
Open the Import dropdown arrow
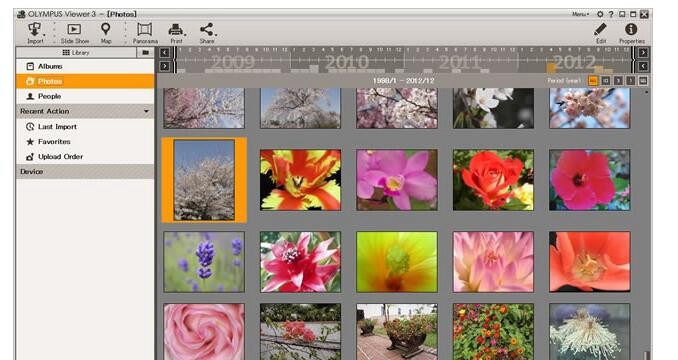44,35
